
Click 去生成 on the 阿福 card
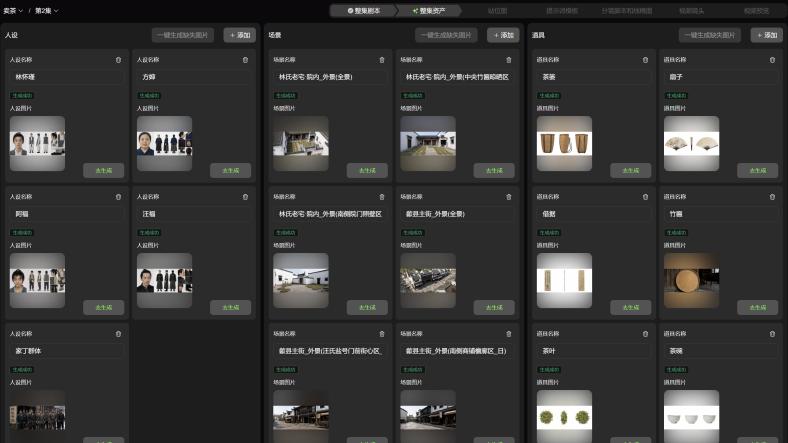point(104,307)
